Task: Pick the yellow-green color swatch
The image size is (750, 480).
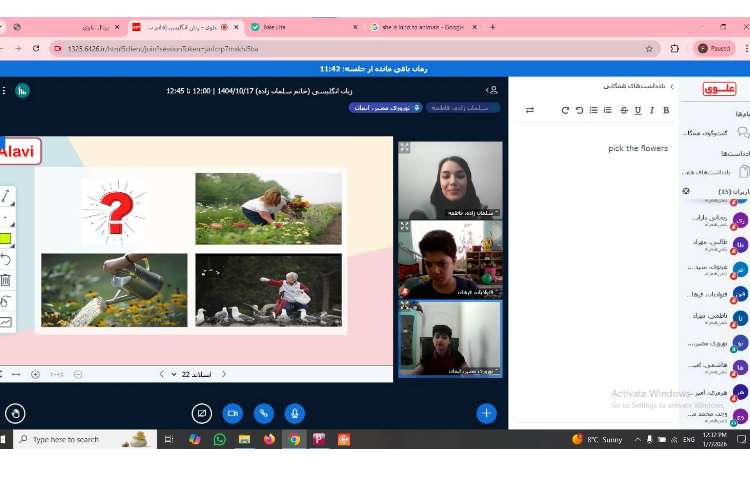Action: pyautogui.click(x=6, y=239)
